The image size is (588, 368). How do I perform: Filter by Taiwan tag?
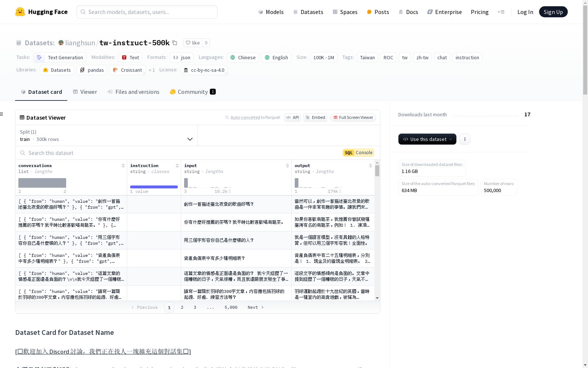tap(367, 57)
